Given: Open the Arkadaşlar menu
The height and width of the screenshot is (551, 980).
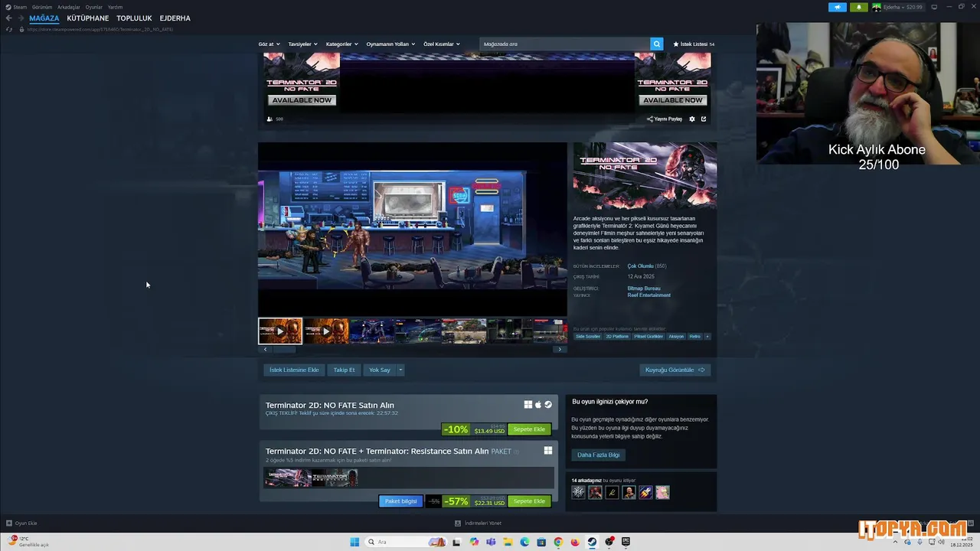Looking at the screenshot, I should click(x=68, y=7).
